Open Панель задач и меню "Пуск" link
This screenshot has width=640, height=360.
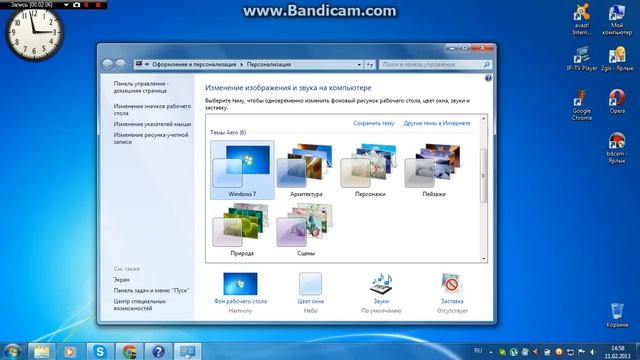point(152,291)
